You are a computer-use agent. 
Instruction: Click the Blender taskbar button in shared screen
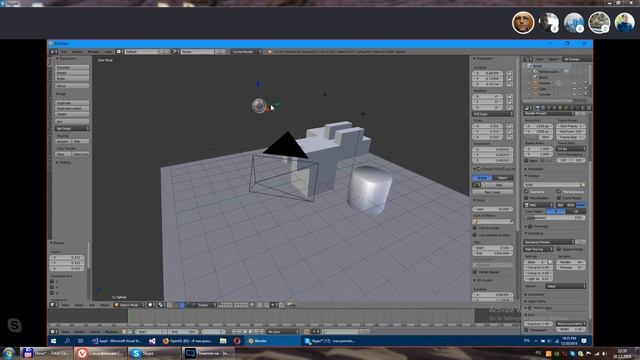point(273,341)
